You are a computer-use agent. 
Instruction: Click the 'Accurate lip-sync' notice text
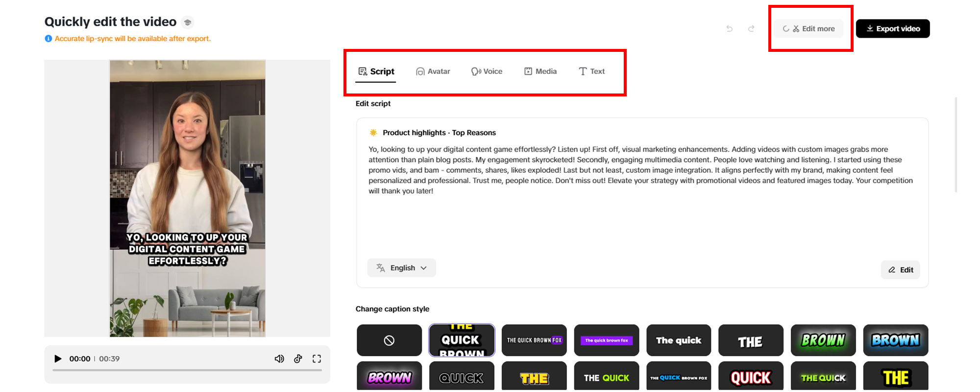point(133,39)
